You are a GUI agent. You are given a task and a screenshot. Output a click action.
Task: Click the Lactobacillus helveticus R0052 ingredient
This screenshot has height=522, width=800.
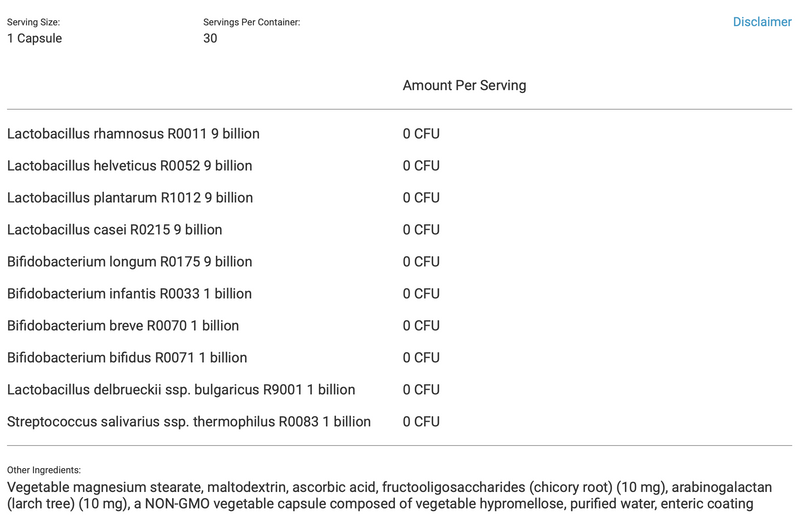129,166
